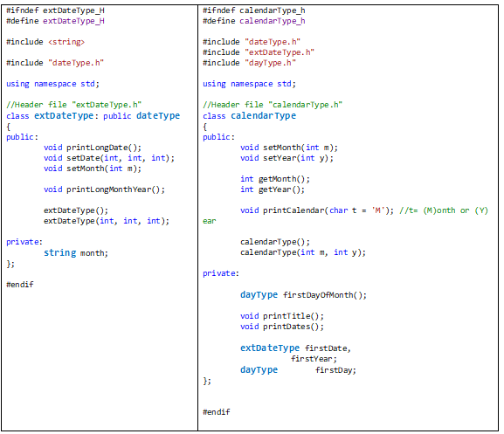Click 'void setYear(int y);' declaration
This screenshot has width=504, height=434.
point(287,158)
